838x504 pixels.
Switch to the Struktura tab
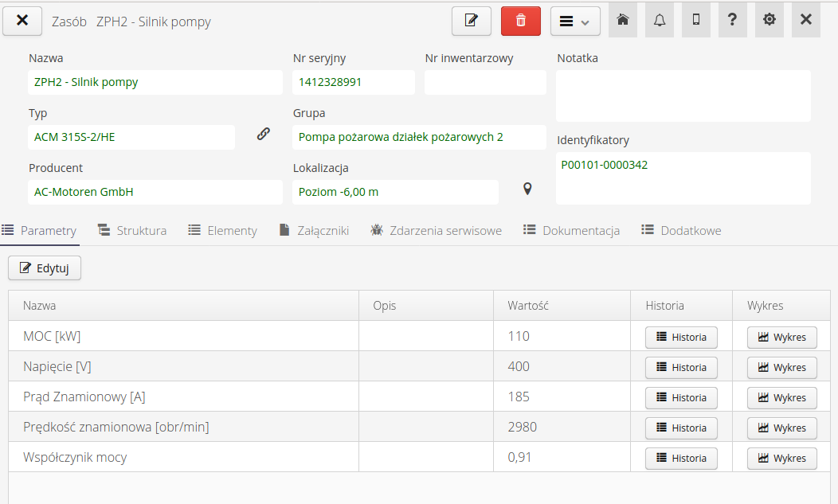click(132, 231)
